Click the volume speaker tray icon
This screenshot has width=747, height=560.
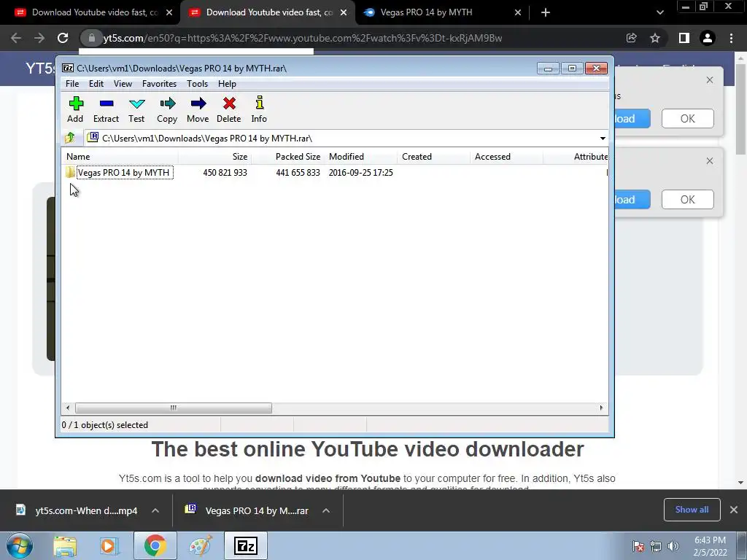[x=673, y=547]
